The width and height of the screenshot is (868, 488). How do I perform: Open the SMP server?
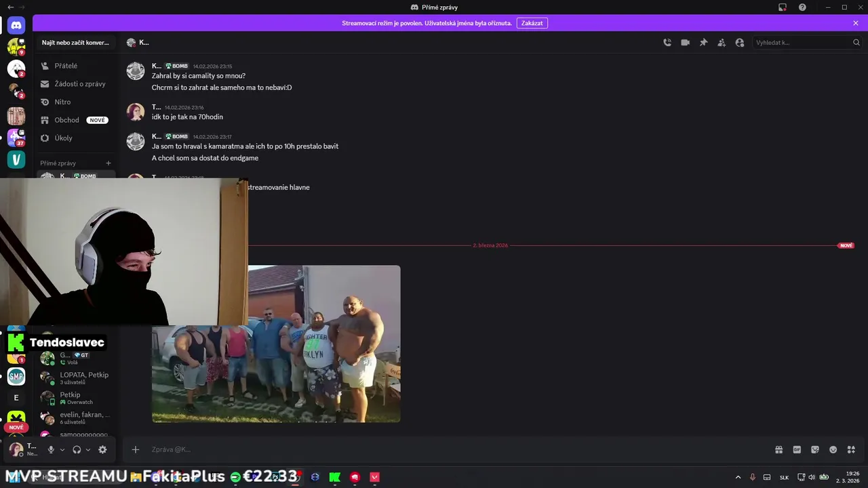click(16, 376)
